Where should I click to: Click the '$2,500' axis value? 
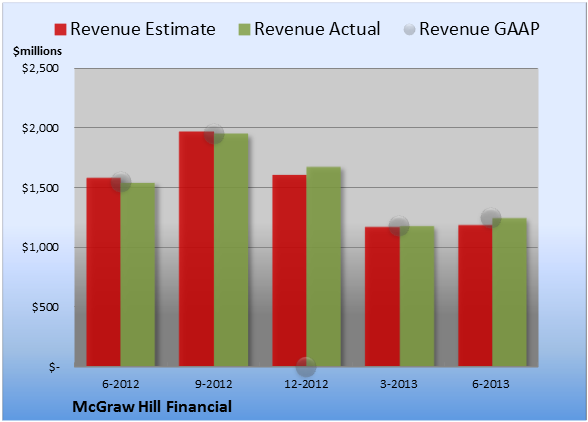click(40, 68)
